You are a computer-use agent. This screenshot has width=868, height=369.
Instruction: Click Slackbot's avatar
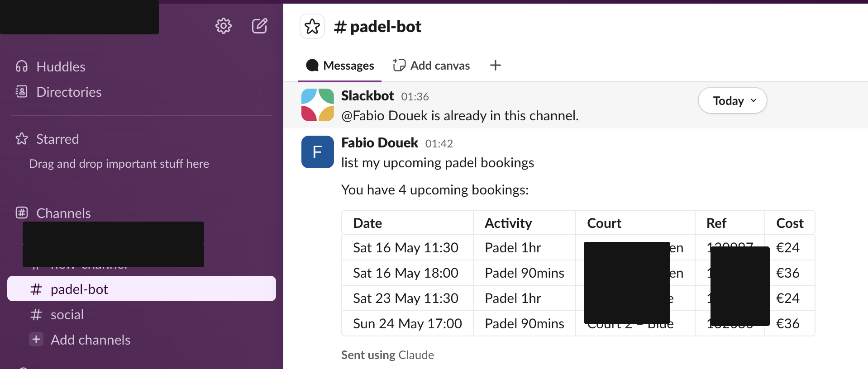318,105
